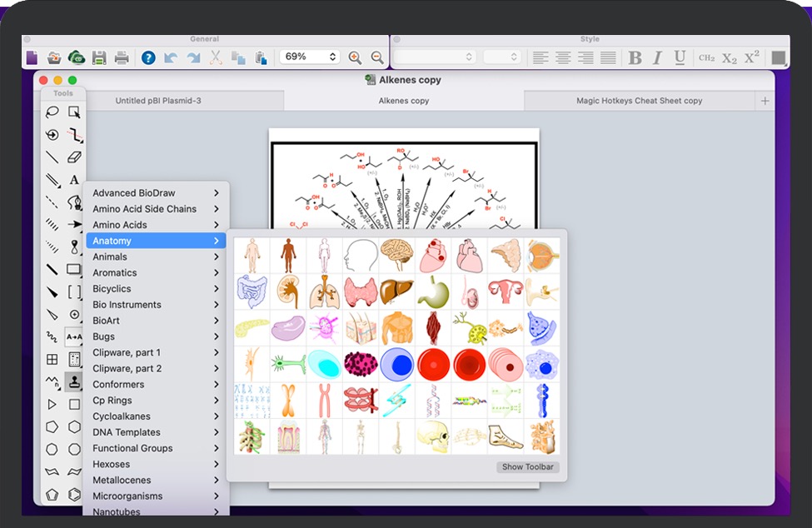Viewport: 812px width, 528px height.
Task: Click the color swatch in Style toolbar
Action: [779, 57]
